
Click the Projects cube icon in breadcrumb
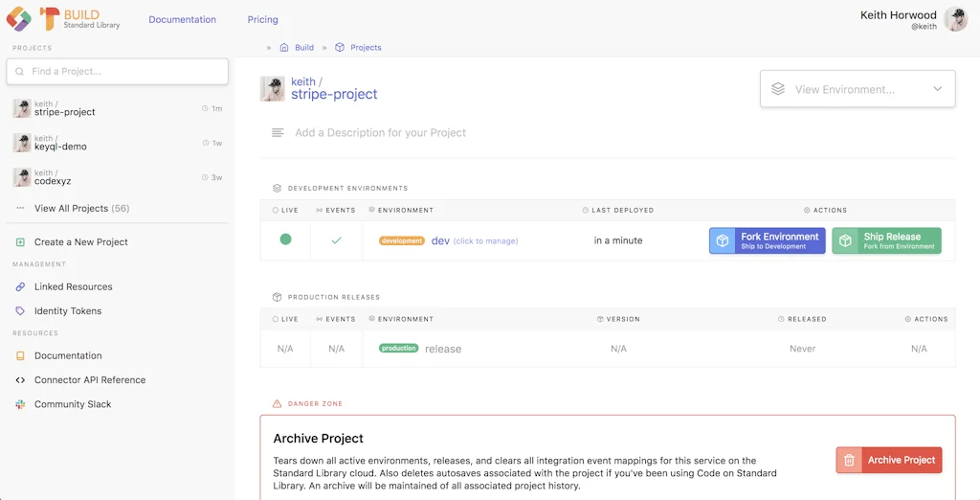pos(340,47)
